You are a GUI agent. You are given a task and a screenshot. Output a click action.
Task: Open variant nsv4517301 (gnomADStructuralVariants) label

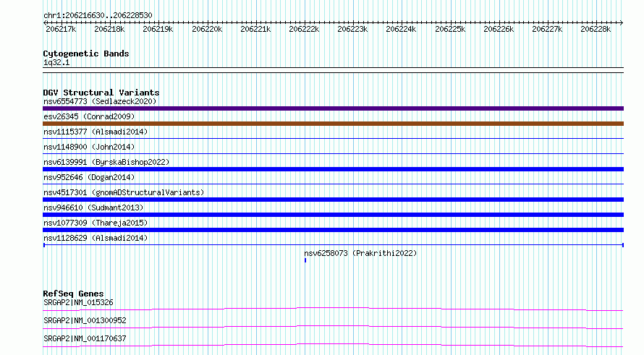click(x=124, y=192)
